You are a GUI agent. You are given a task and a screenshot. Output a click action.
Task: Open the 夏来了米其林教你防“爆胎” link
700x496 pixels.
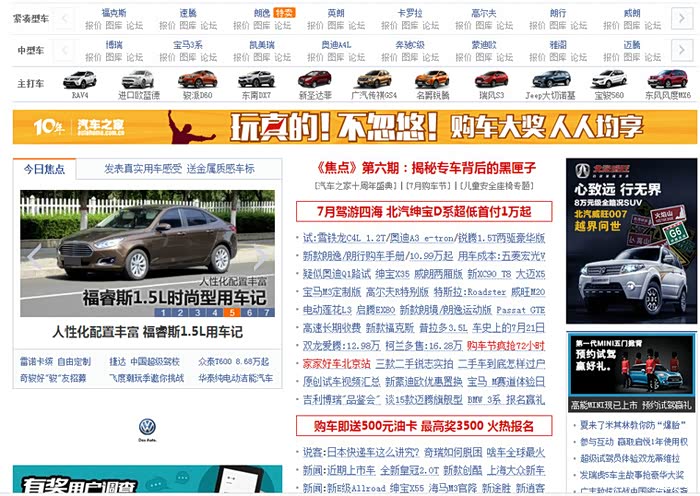tap(633, 425)
